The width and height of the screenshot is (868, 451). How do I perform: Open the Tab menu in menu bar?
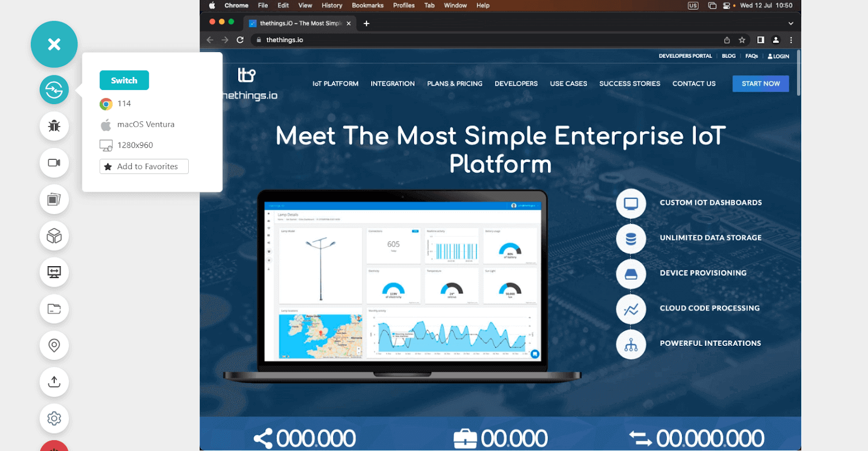click(x=430, y=5)
